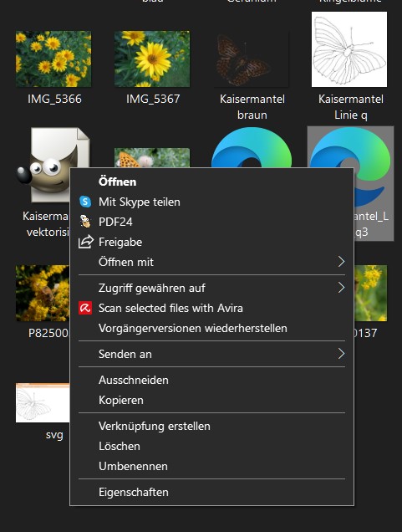Click the svg file name label
This screenshot has height=532, width=402.
pos(54,435)
